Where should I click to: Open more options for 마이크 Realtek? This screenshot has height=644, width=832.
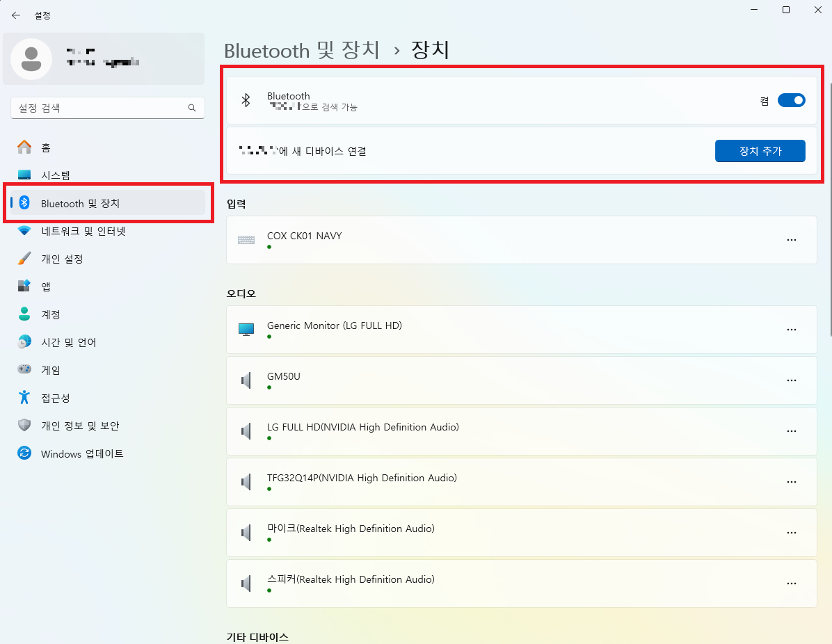coord(791,533)
